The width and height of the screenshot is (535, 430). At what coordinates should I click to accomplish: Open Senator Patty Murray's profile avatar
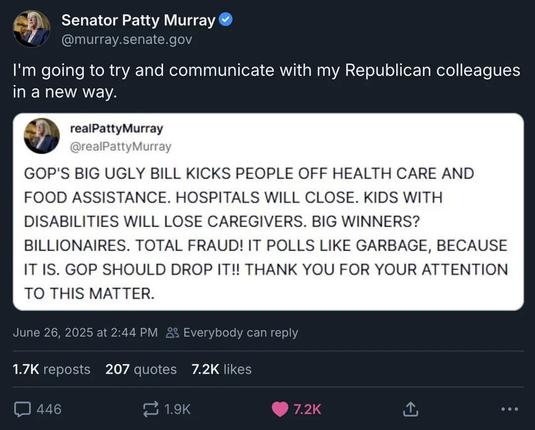32,29
